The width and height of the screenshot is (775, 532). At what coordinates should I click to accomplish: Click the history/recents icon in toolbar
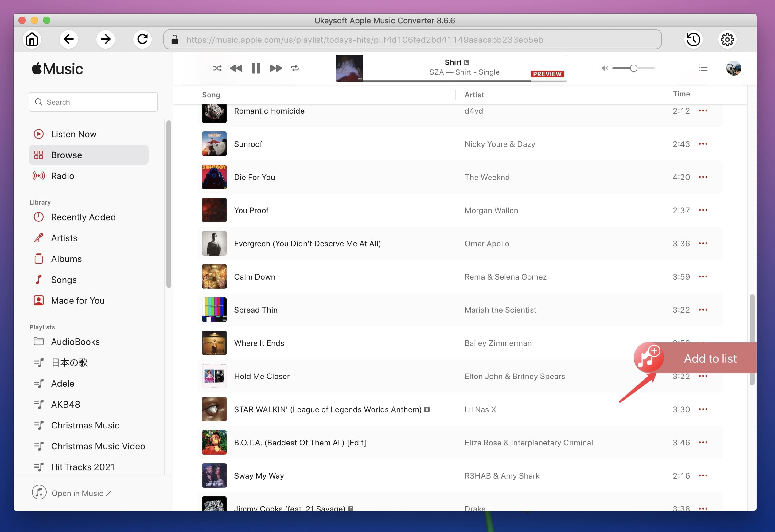click(x=694, y=40)
